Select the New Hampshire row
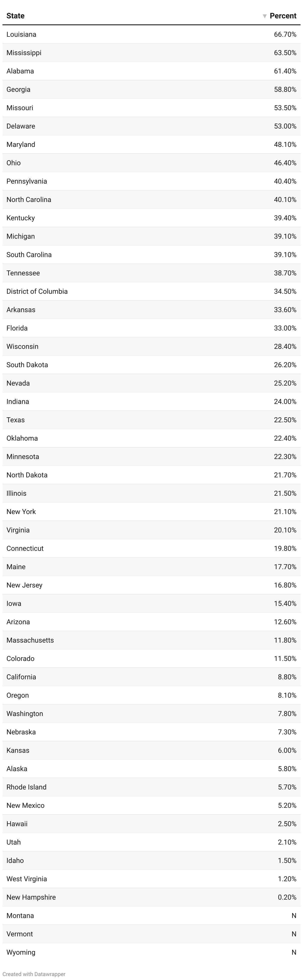This screenshot has height=980, width=303. [151, 897]
